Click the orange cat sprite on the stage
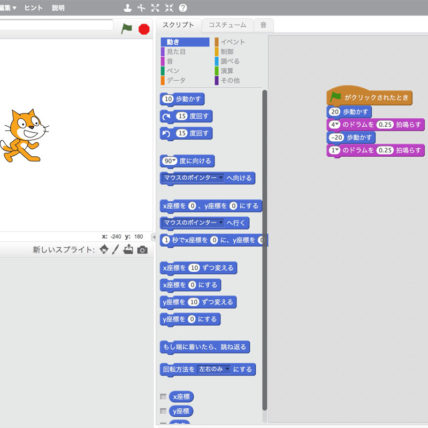The height and width of the screenshot is (428, 428). [24, 136]
